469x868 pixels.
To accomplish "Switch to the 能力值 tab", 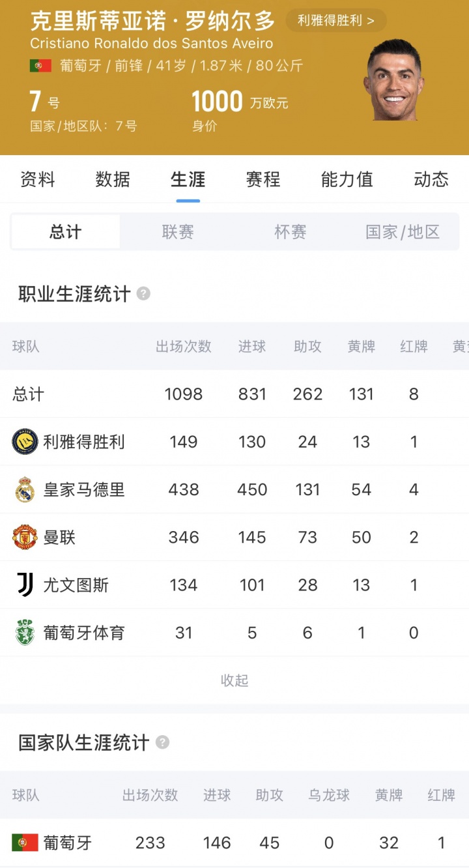I will point(347,179).
